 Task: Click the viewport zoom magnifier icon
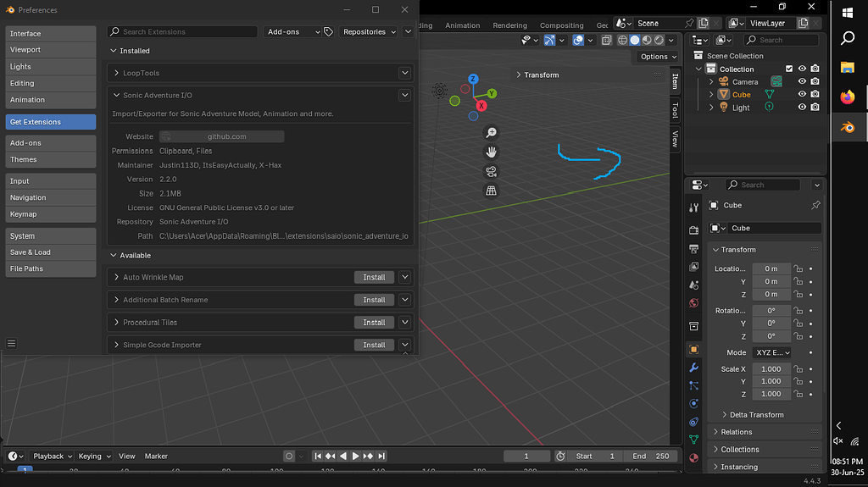pos(491,133)
